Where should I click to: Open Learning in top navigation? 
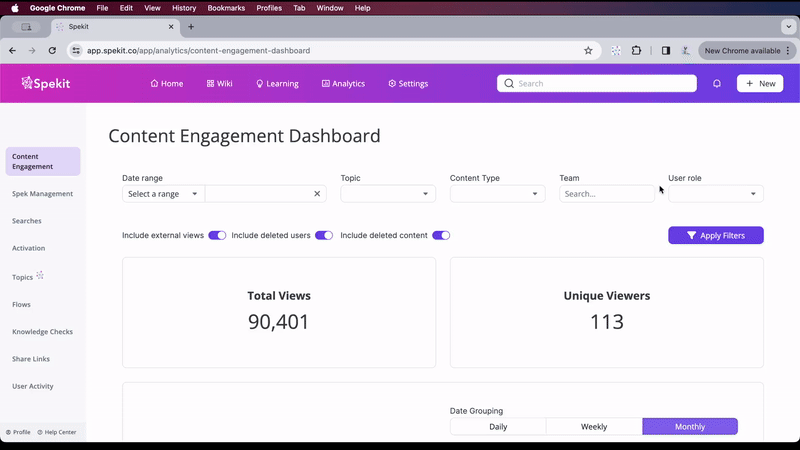tap(277, 84)
